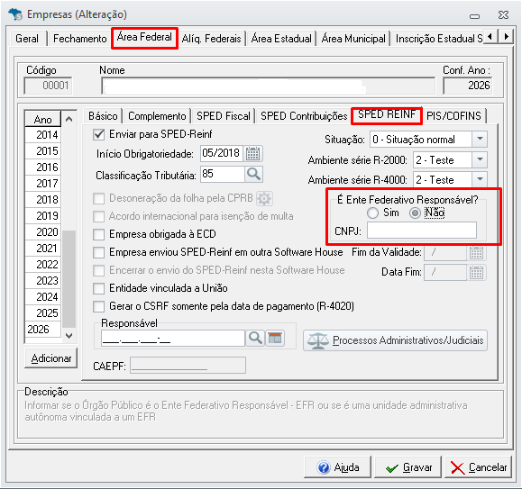Open Ambiente série R-2000 dropdown

[x=480, y=160]
